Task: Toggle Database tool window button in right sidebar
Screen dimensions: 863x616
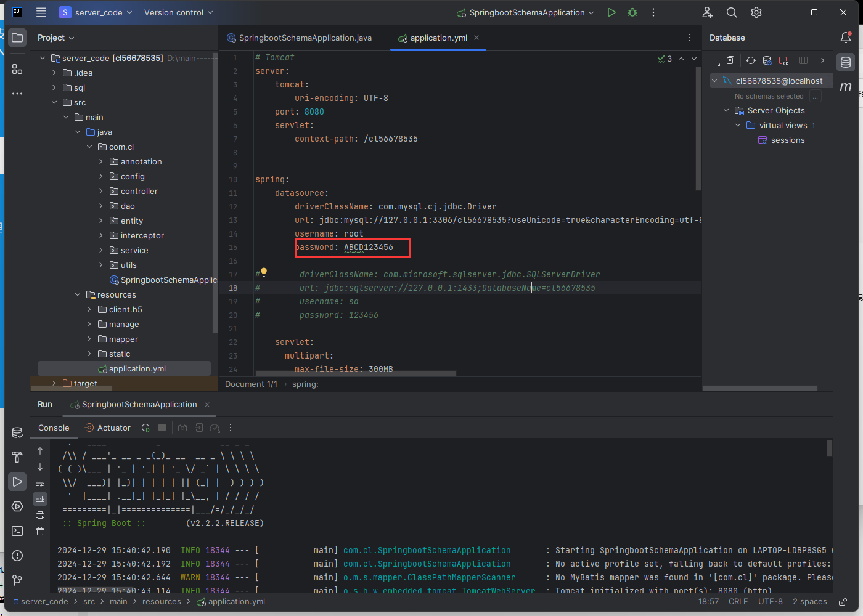Action: pos(846,62)
